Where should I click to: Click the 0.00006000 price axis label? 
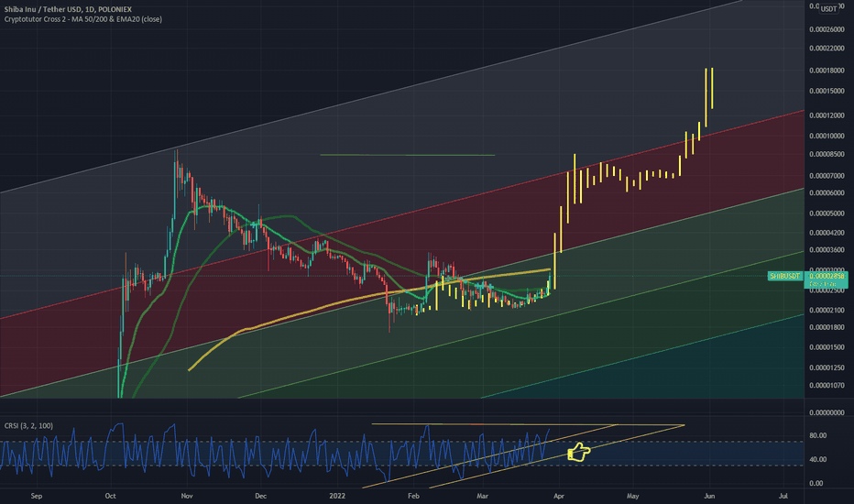point(827,192)
